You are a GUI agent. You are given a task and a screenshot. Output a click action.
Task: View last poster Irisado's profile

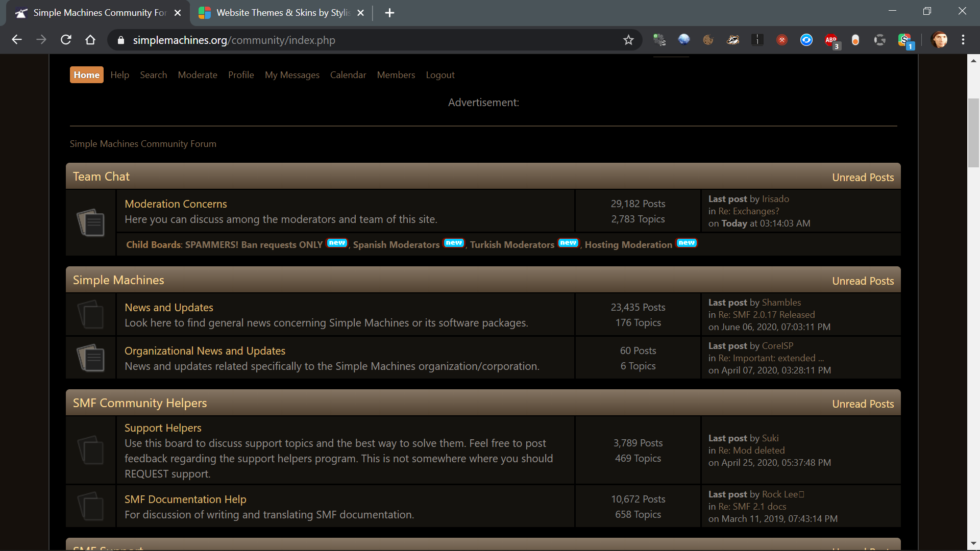coord(775,199)
